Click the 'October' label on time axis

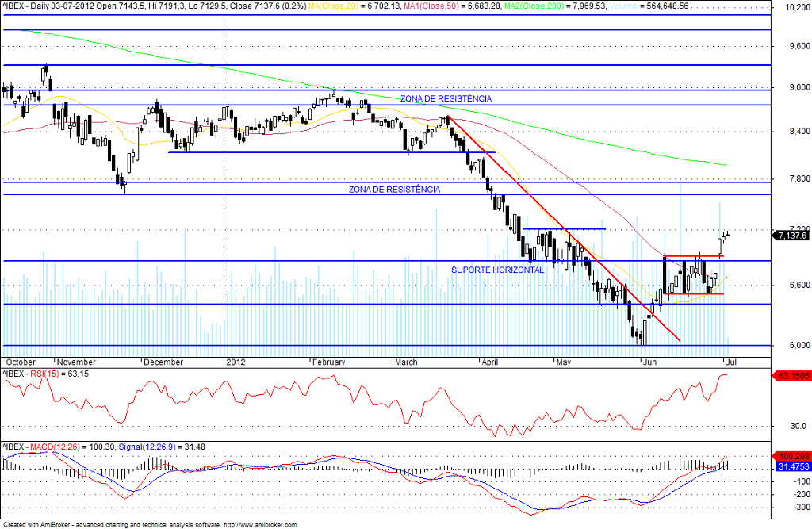pyautogui.click(x=21, y=362)
